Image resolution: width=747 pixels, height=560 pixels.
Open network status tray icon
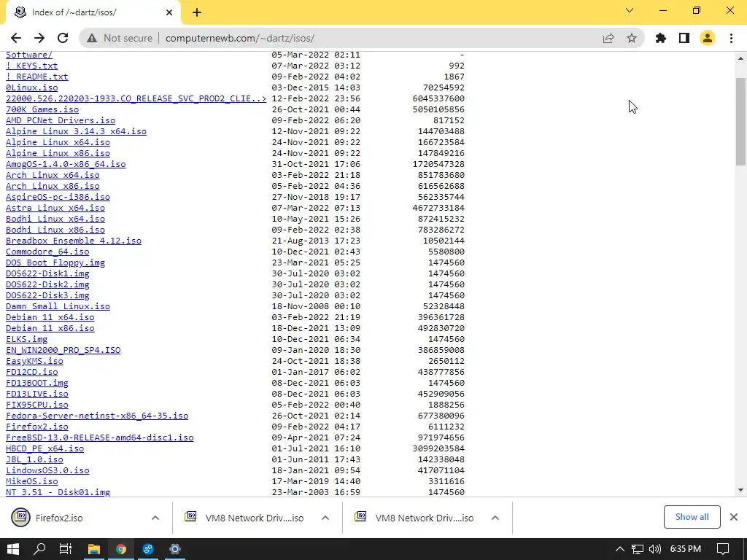click(x=638, y=549)
